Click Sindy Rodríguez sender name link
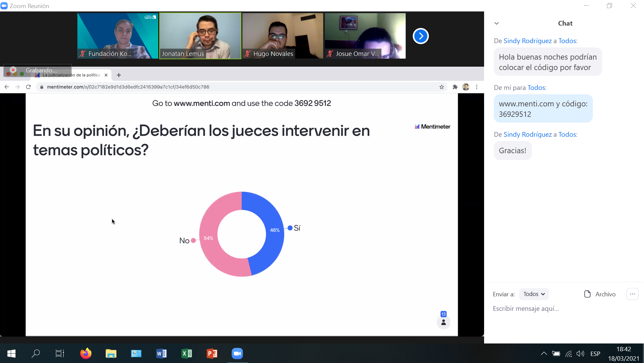 527,41
